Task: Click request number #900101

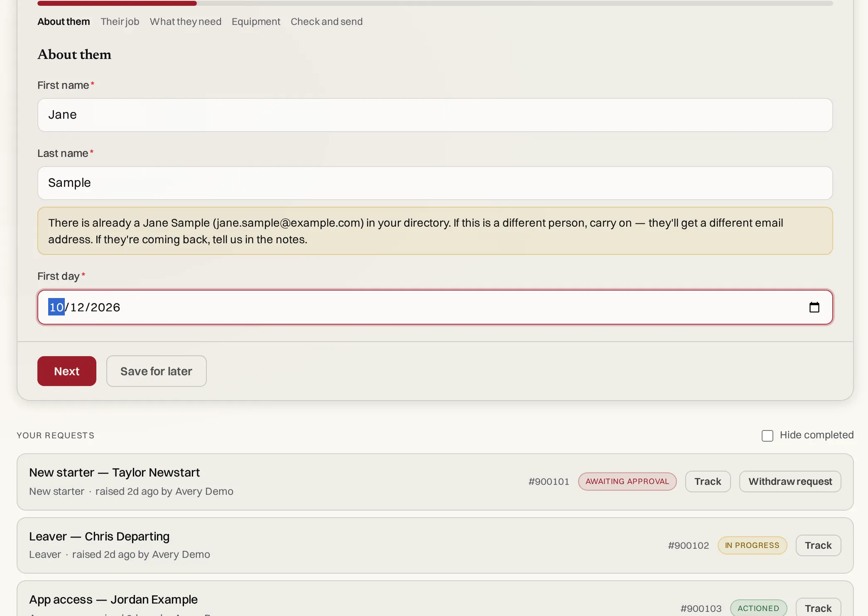Action: point(549,482)
